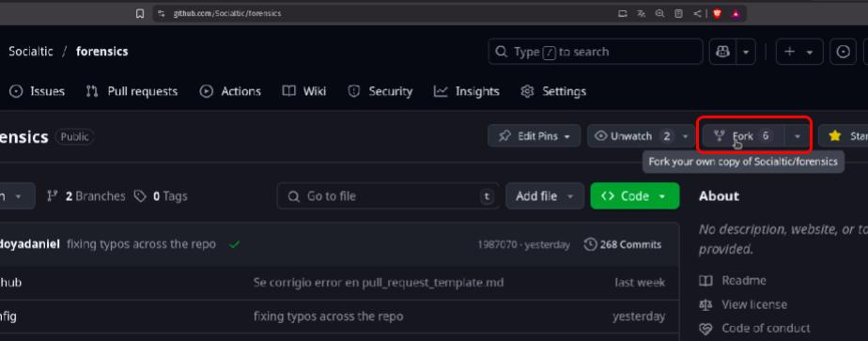Fork the Socialtic/forensics repository

click(743, 135)
